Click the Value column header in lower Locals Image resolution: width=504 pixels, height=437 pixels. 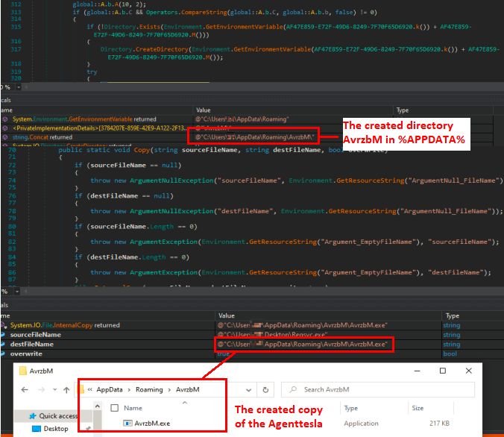click(x=227, y=315)
